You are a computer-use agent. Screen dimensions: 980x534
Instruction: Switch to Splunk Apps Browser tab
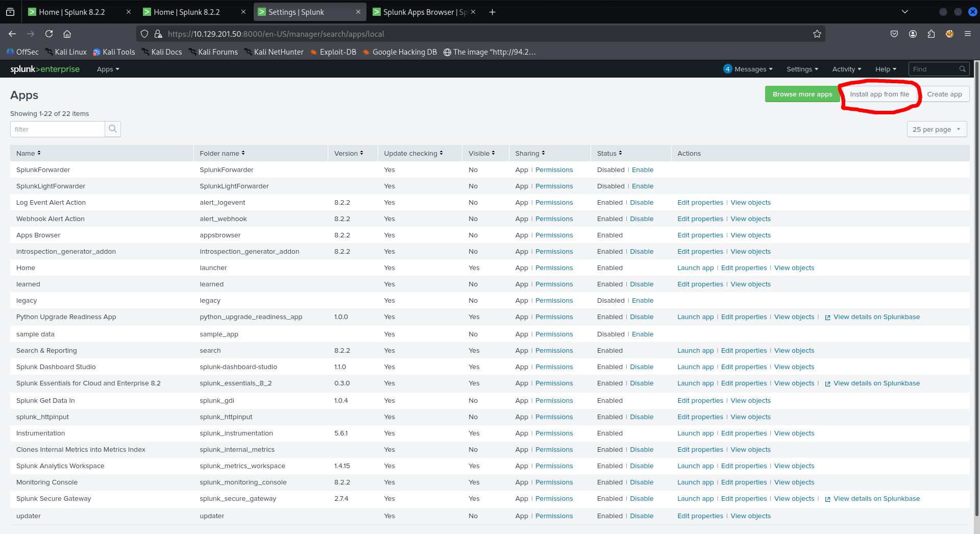(x=424, y=12)
